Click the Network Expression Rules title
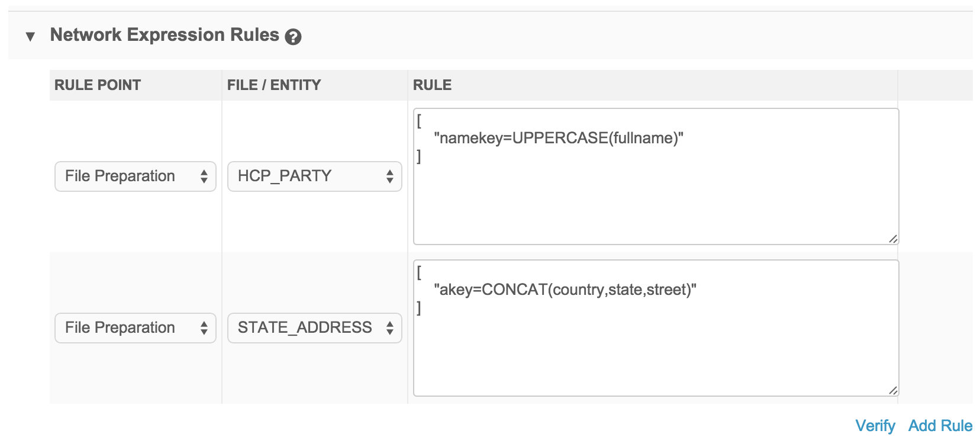This screenshot has width=980, height=437. (164, 35)
